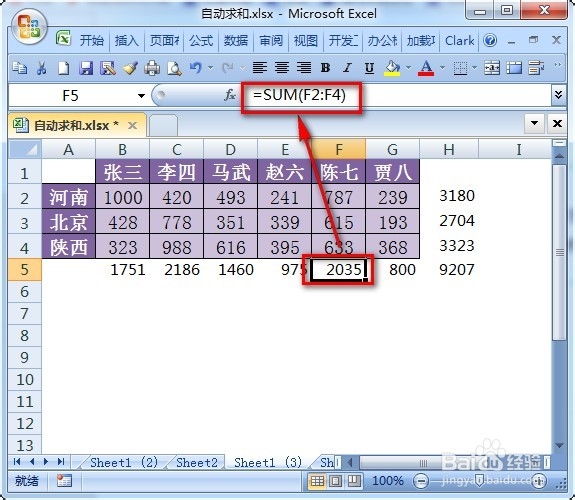
Task: Click the vertical split box above scrollbar
Action: [559, 143]
